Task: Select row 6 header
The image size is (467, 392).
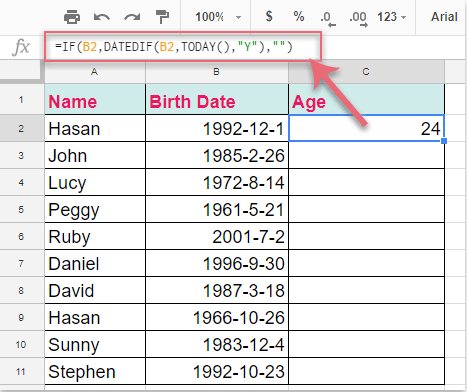Action: tap(21, 236)
